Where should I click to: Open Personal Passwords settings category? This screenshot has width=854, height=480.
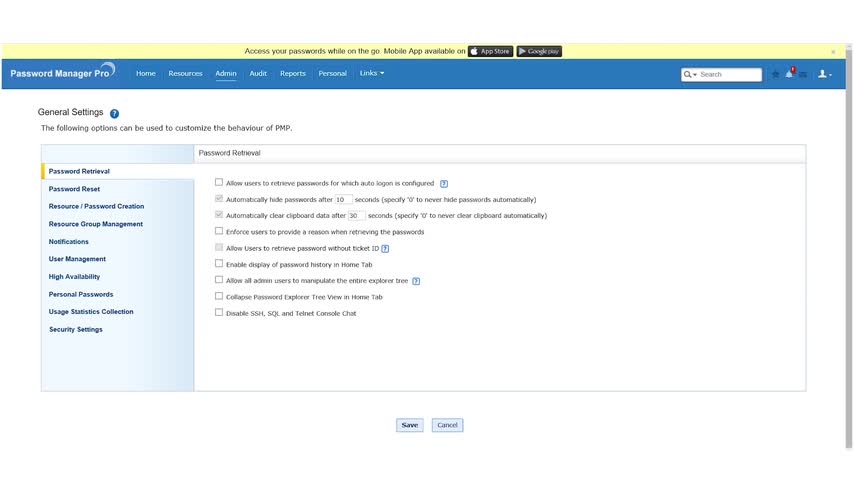81,294
